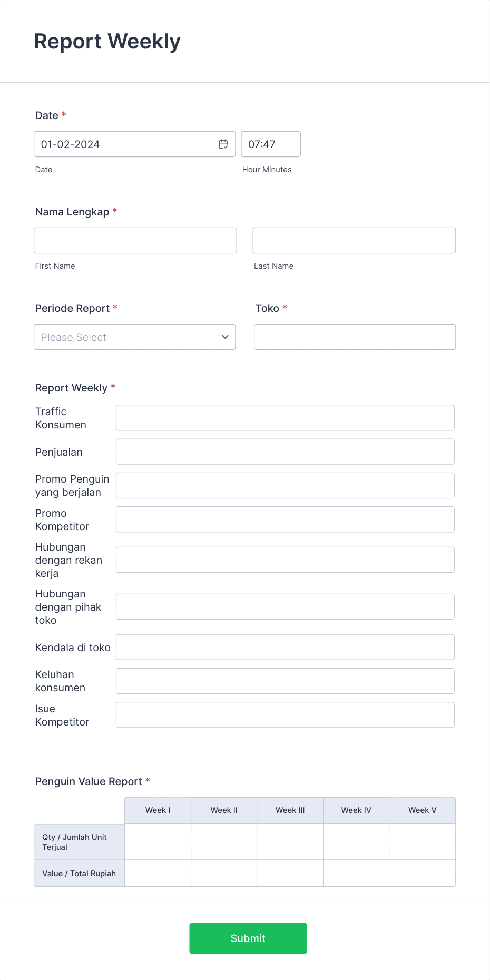This screenshot has height=980, width=490.
Task: Focus the Promo Kompetitor input box
Action: click(x=285, y=519)
